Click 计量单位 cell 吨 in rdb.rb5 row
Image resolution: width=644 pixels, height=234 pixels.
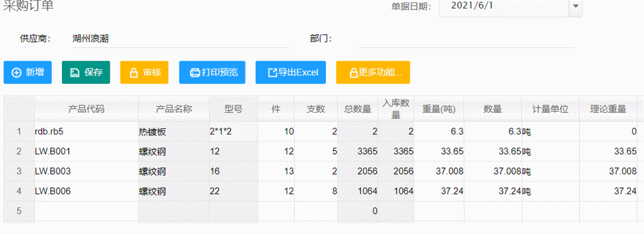click(x=550, y=131)
